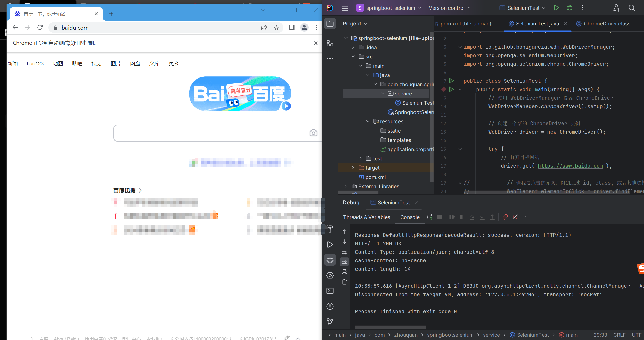This screenshot has width=644, height=340.
Task: Open the ChromeDriver.class editor tab
Action: click(x=607, y=24)
